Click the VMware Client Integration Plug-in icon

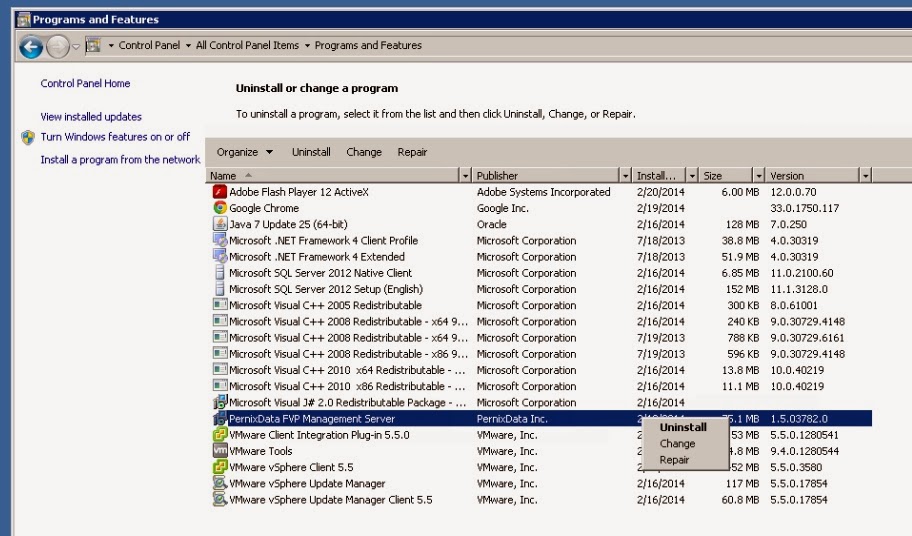pyautogui.click(x=219, y=435)
